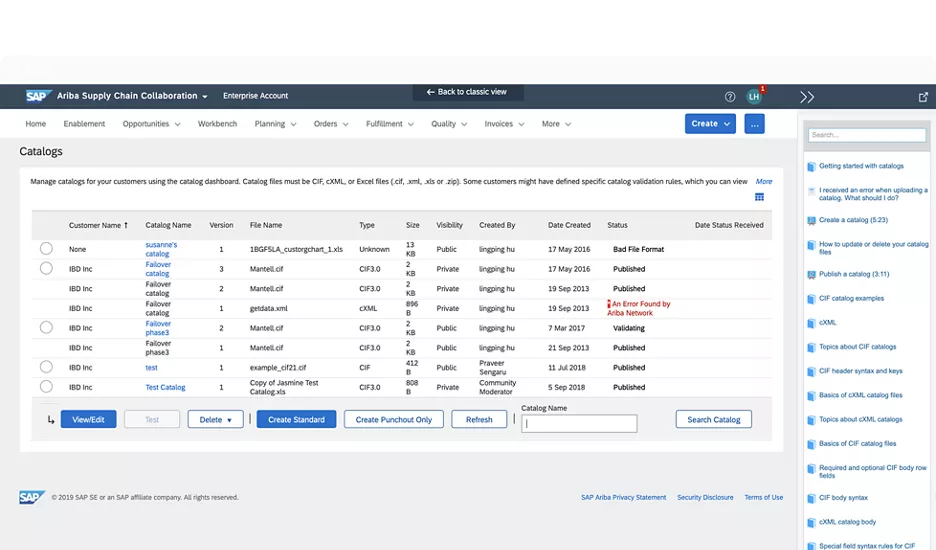Screen dimensions: 936x550
Task: Select radio button for susanne's catalog row
Action: [46, 249]
